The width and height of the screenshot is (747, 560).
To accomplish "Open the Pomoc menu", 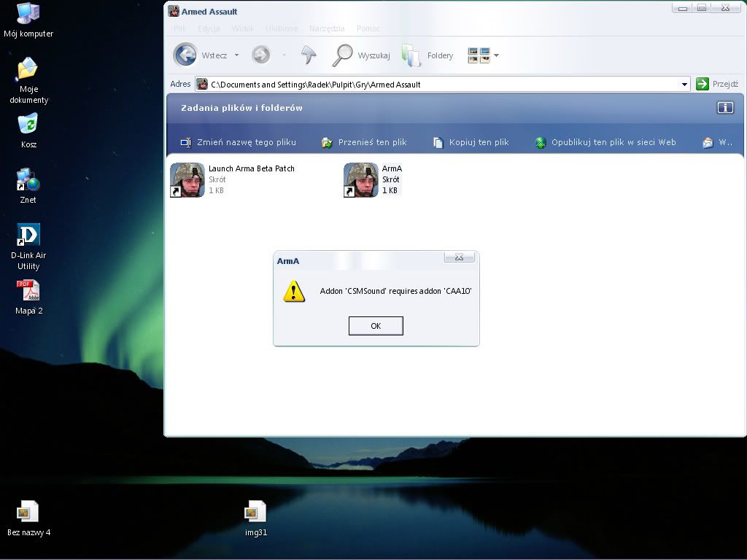I will pos(368,28).
